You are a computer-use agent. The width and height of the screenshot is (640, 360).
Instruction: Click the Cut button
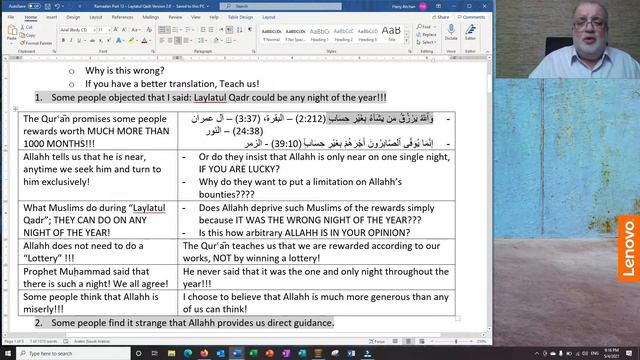point(27,27)
